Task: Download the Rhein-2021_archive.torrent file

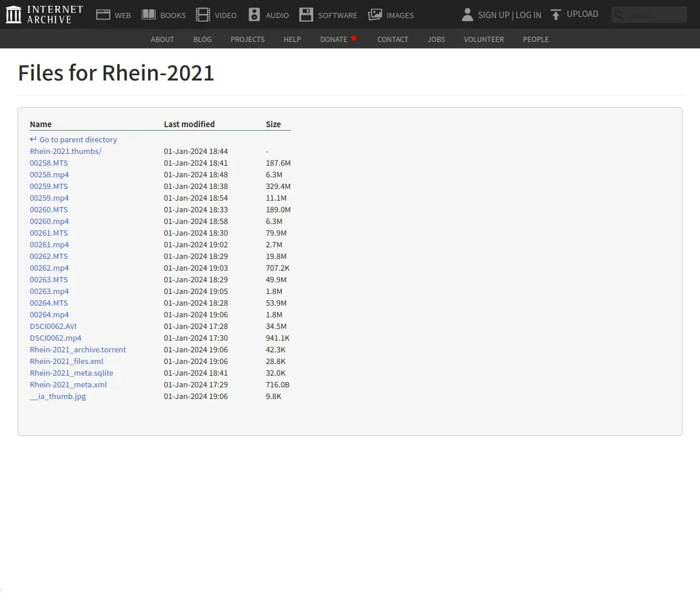Action: pos(78,349)
